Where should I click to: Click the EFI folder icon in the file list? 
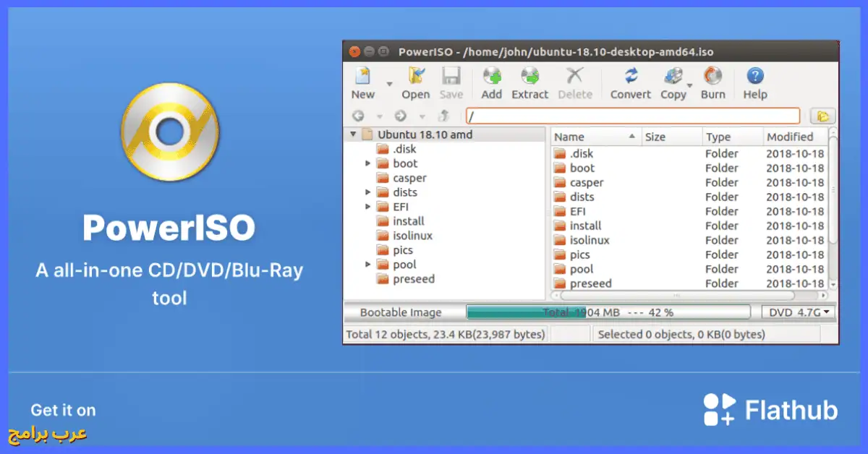[x=560, y=211]
